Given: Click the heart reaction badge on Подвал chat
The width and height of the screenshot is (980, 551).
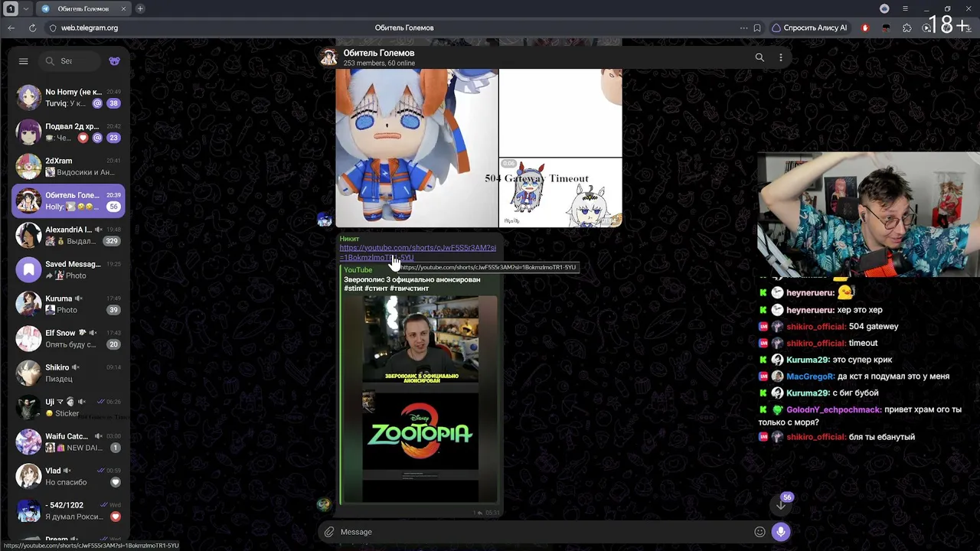Looking at the screenshot, I should pos(83,138).
